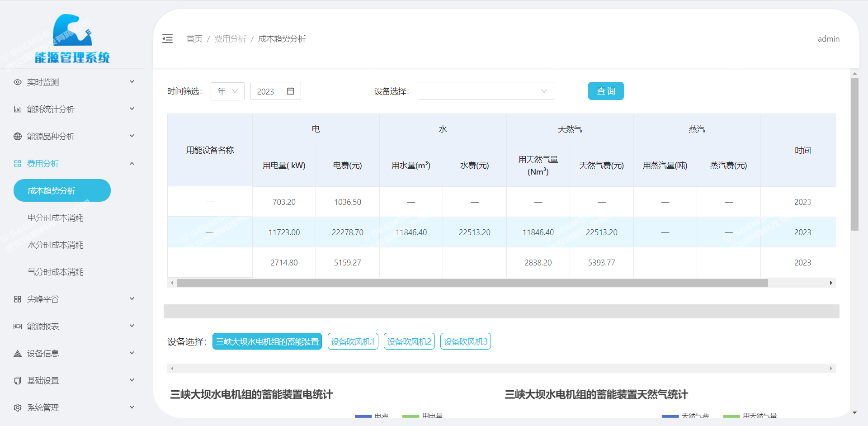Select device 设备吹风机3
Image resolution: width=868 pixels, height=426 pixels.
[466, 341]
